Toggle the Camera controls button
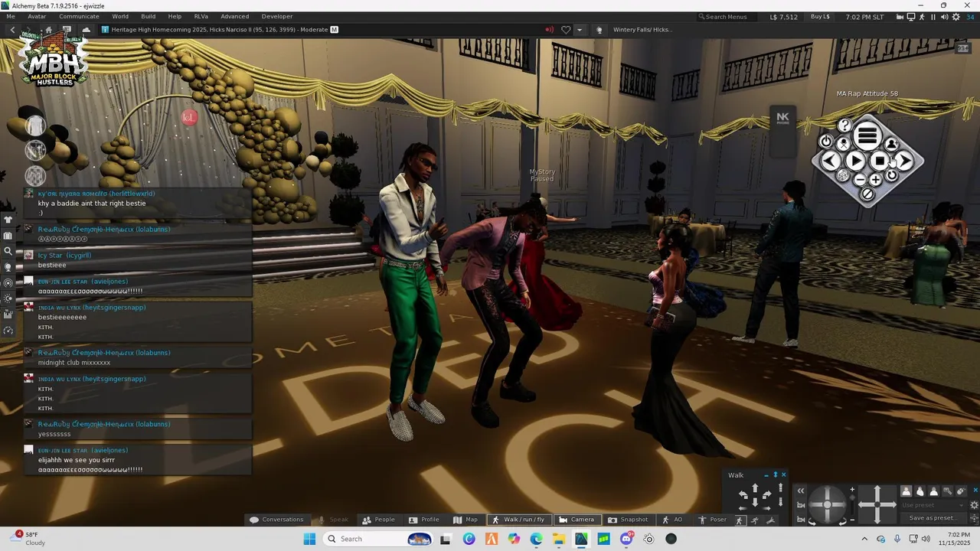The image size is (980, 551). 577,520
